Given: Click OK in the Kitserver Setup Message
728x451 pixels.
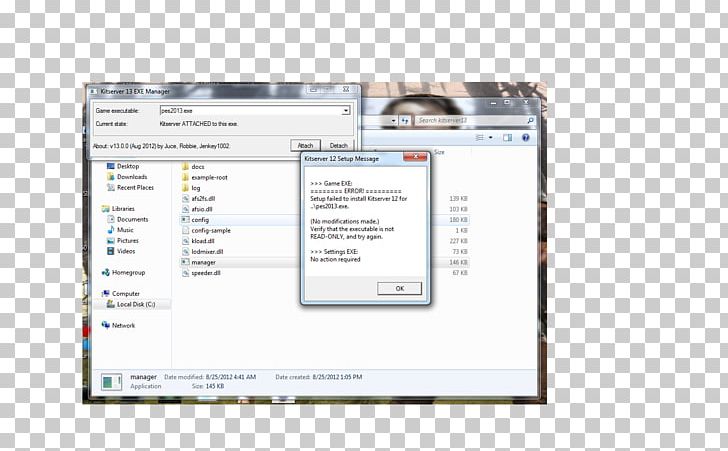Looking at the screenshot, I should [x=399, y=288].
